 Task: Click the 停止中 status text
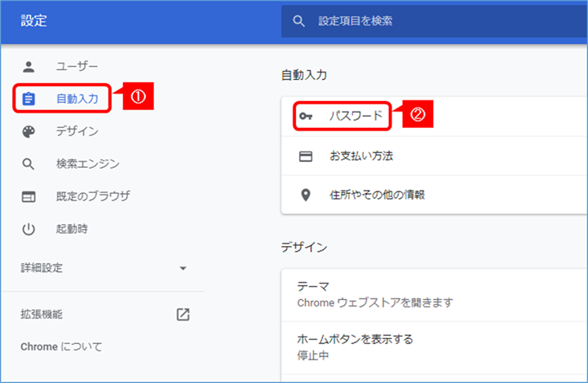[313, 355]
